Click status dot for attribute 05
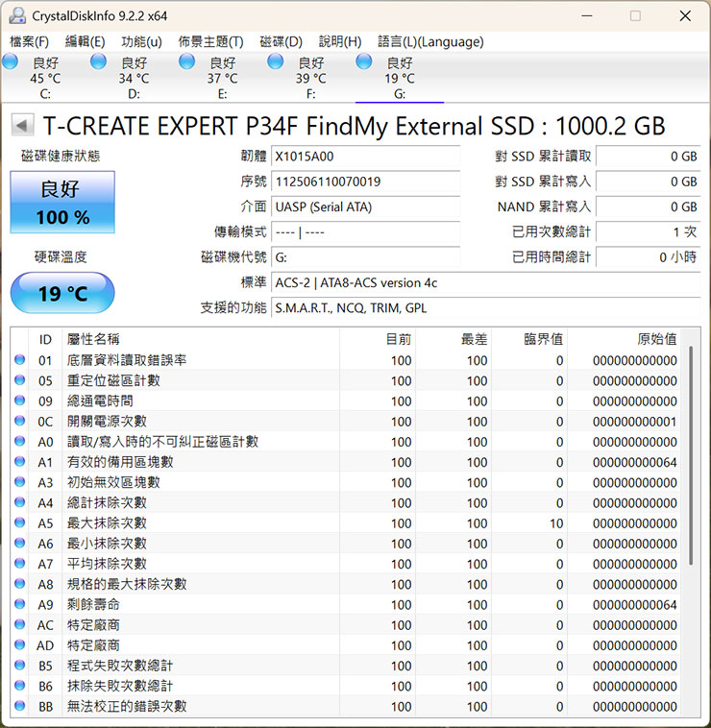The image size is (711, 728). [19, 379]
